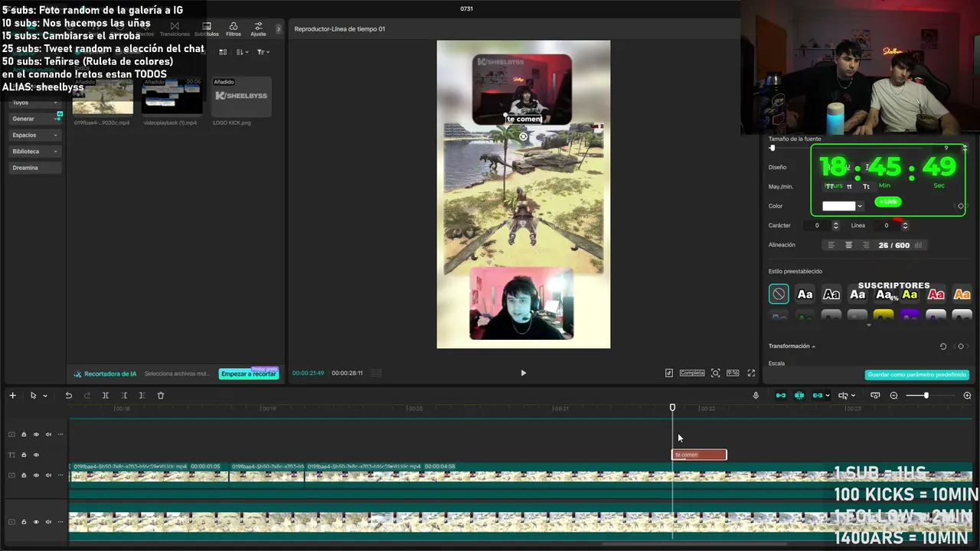Viewport: 980px width, 551px height.
Task: Play the preview in the player
Action: [524, 373]
